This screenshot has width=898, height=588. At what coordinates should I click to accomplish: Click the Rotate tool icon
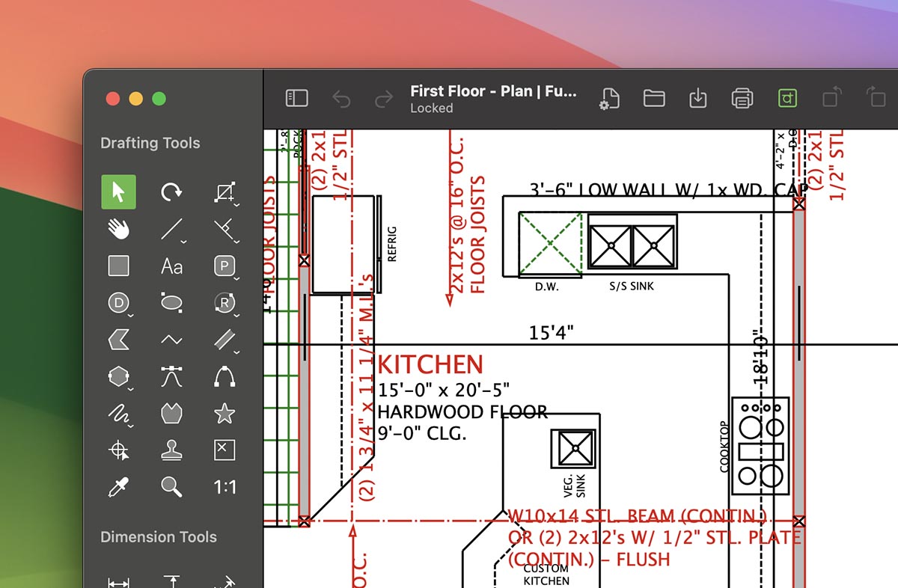pyautogui.click(x=171, y=192)
